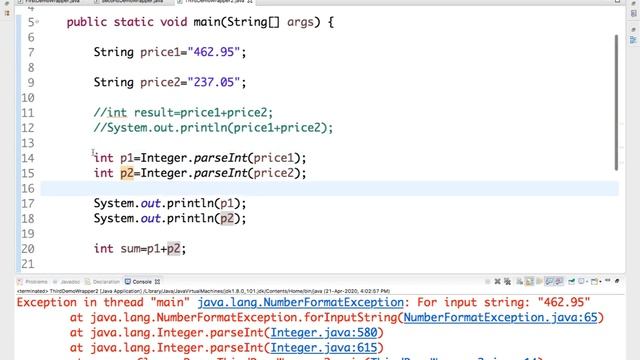This screenshot has height=360, width=640.
Task: Open the Open Console dropdown arrow
Action: point(600,282)
